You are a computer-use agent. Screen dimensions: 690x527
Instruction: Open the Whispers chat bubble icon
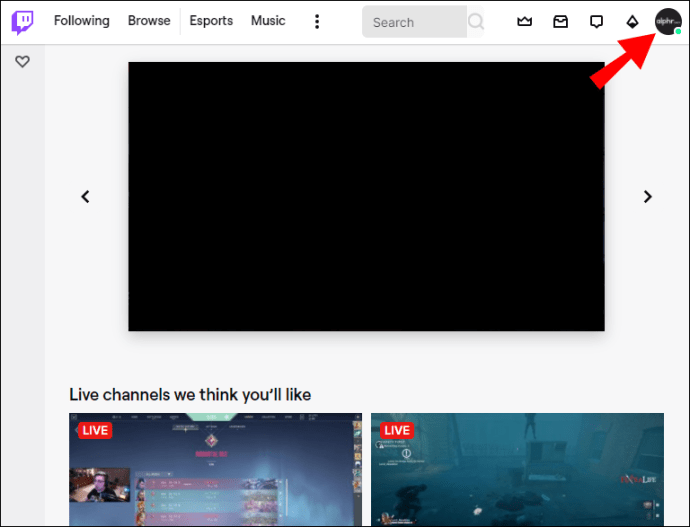coord(596,21)
